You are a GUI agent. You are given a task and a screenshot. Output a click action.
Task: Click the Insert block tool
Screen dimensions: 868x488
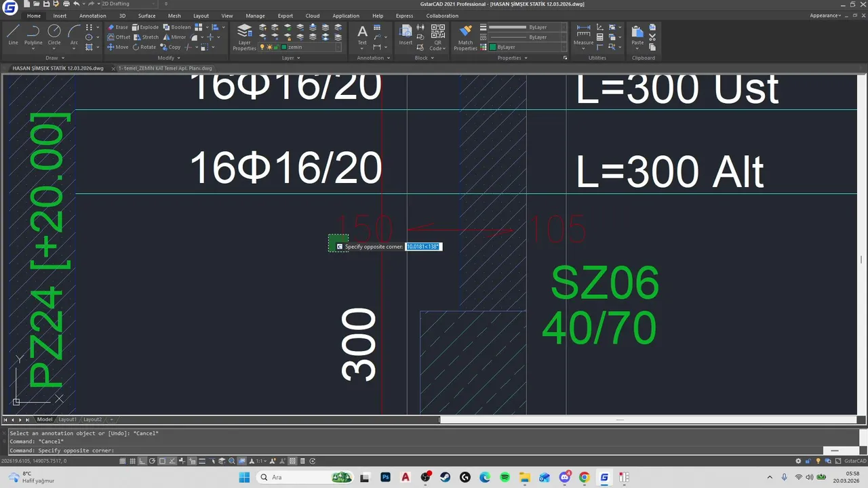(x=406, y=35)
